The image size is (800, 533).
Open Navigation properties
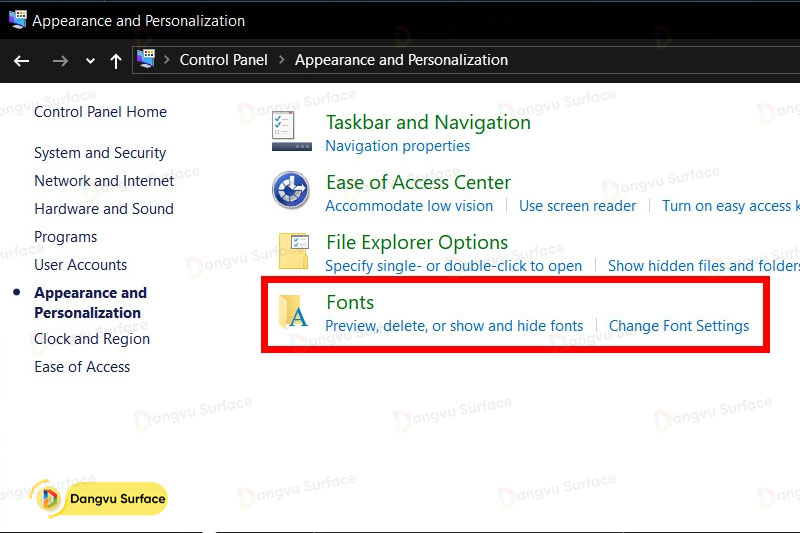397,146
